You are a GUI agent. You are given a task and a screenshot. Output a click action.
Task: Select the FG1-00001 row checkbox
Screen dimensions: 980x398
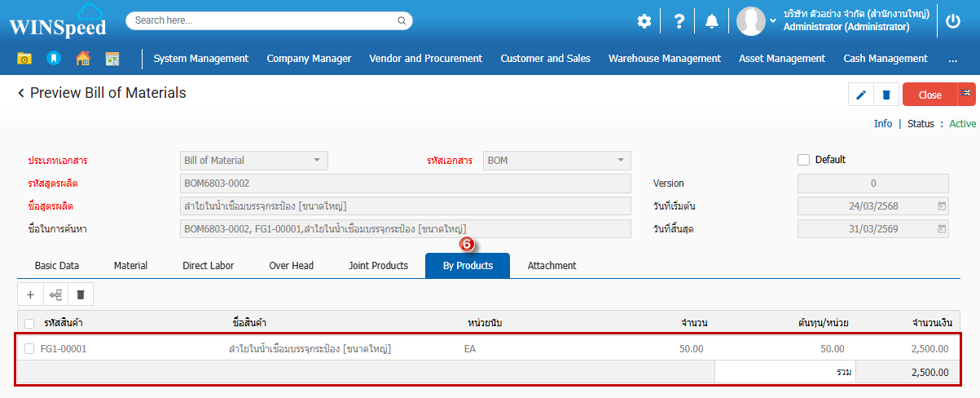(29, 349)
